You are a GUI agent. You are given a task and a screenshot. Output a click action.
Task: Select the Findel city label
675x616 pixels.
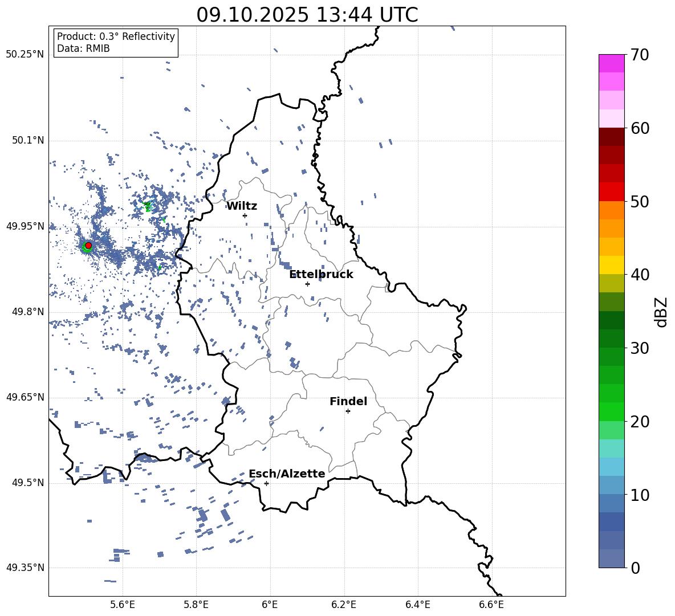(348, 401)
